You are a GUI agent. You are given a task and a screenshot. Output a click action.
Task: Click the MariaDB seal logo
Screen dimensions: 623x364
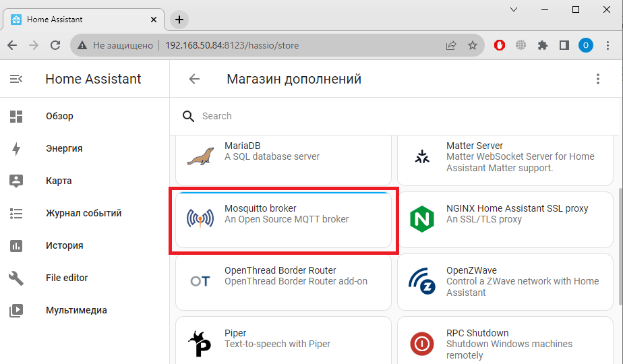pyautogui.click(x=200, y=156)
